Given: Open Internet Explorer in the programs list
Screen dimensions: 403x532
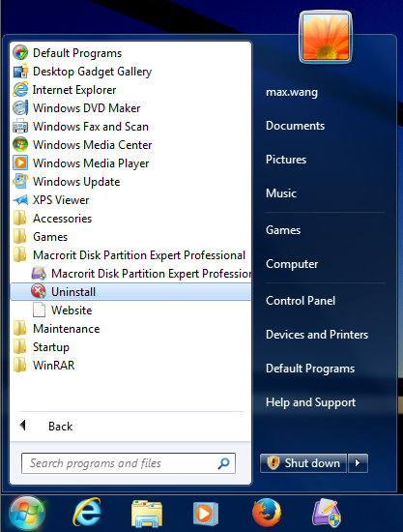Looking at the screenshot, I should pyautogui.click(x=130, y=90).
